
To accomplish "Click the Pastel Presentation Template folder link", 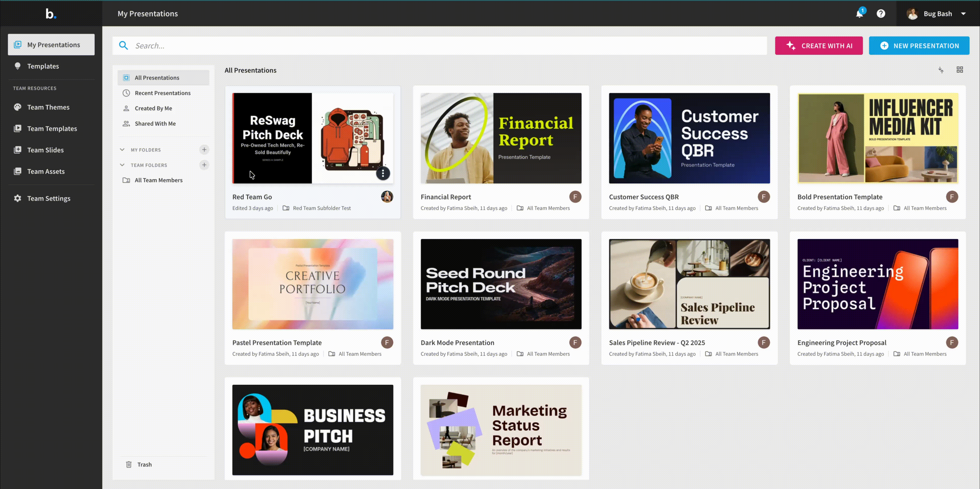I will point(355,354).
